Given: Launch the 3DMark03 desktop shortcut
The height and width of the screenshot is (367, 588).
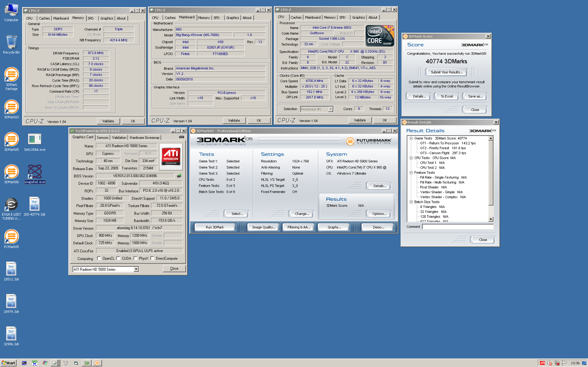Looking at the screenshot, I should click(11, 109).
